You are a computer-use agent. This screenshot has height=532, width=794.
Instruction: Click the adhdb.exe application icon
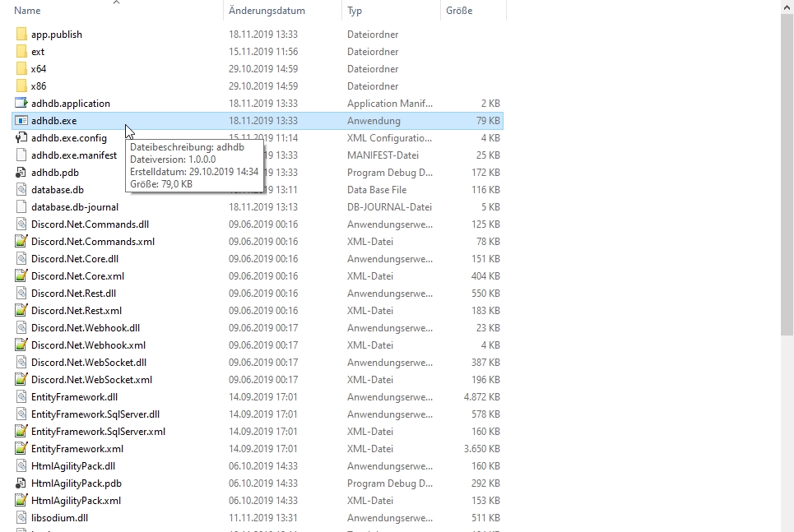(x=21, y=121)
